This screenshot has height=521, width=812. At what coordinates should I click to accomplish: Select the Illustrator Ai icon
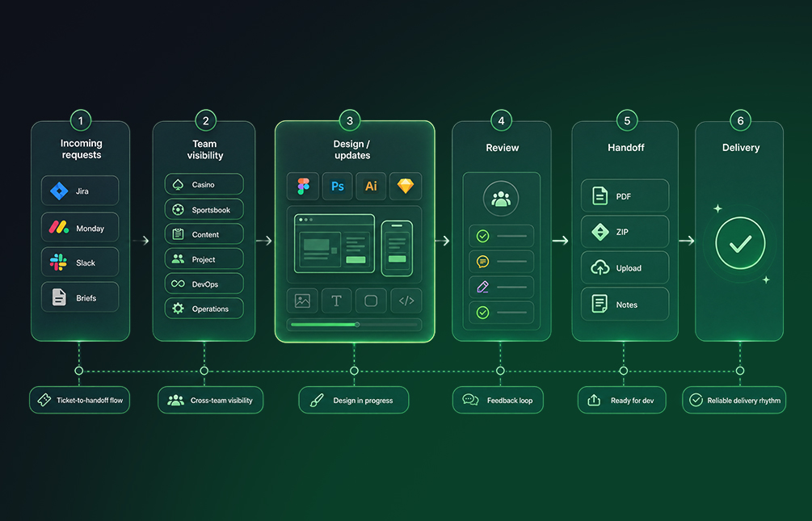click(371, 186)
